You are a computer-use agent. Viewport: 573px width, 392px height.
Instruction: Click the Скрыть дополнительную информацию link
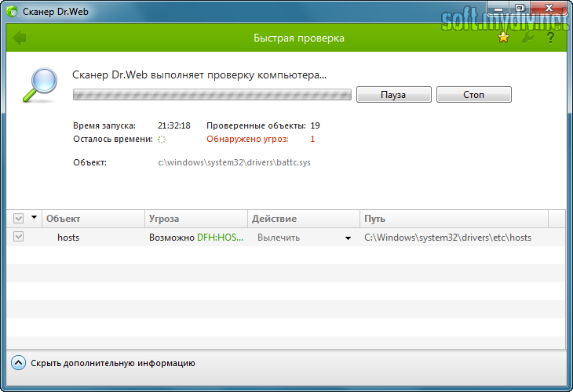click(113, 363)
